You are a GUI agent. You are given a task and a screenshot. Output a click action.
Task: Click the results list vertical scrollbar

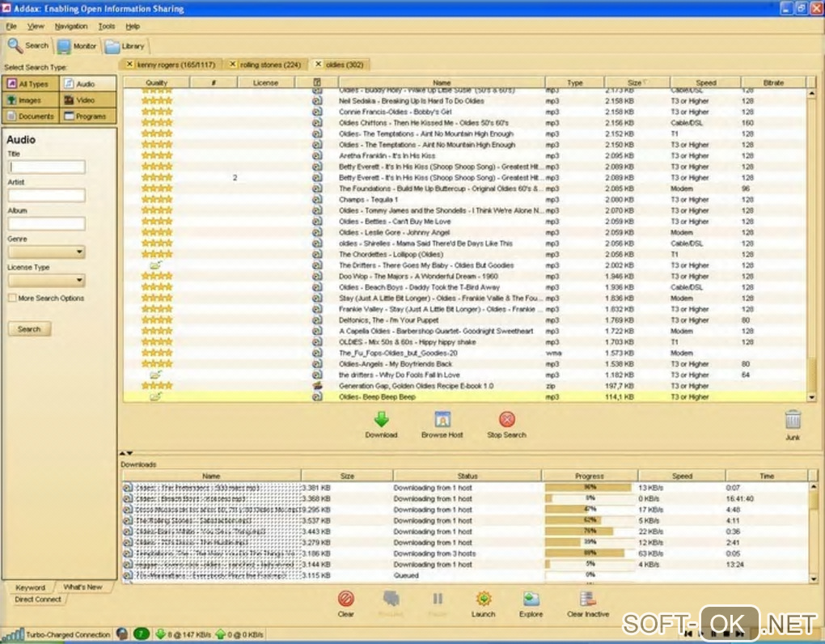point(811,245)
